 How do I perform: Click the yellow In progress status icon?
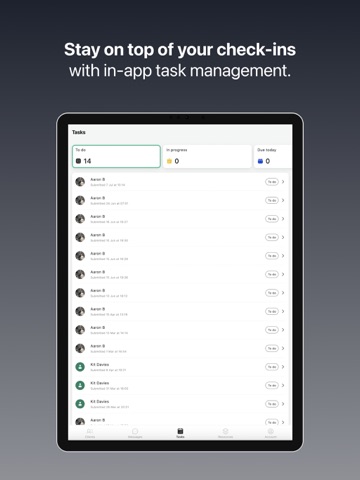coord(169,161)
